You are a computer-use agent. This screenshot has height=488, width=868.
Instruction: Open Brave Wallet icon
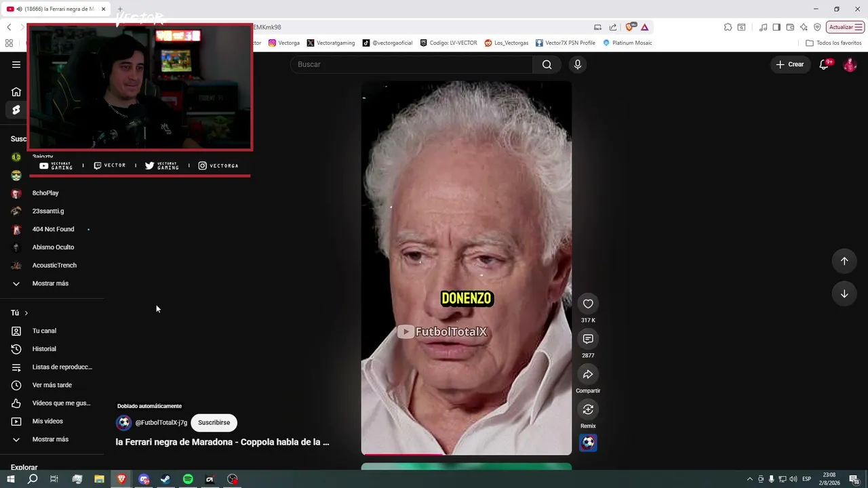[x=790, y=27]
